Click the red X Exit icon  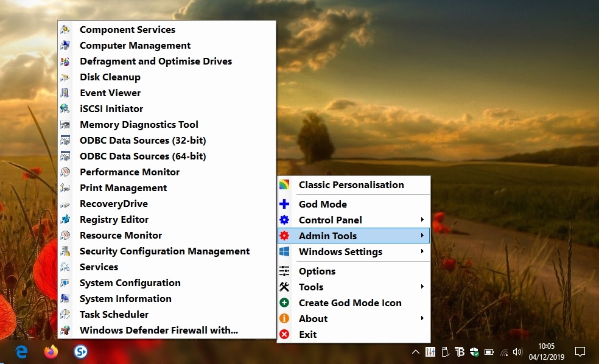coord(284,335)
